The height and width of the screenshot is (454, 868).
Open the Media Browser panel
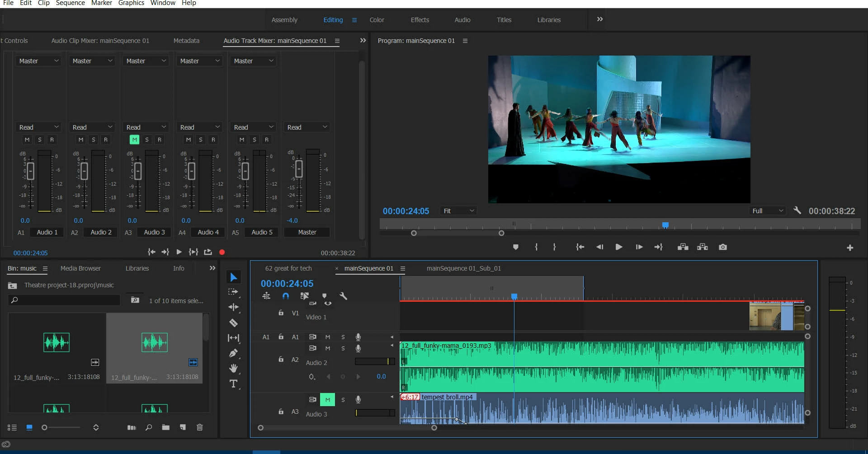coord(80,268)
